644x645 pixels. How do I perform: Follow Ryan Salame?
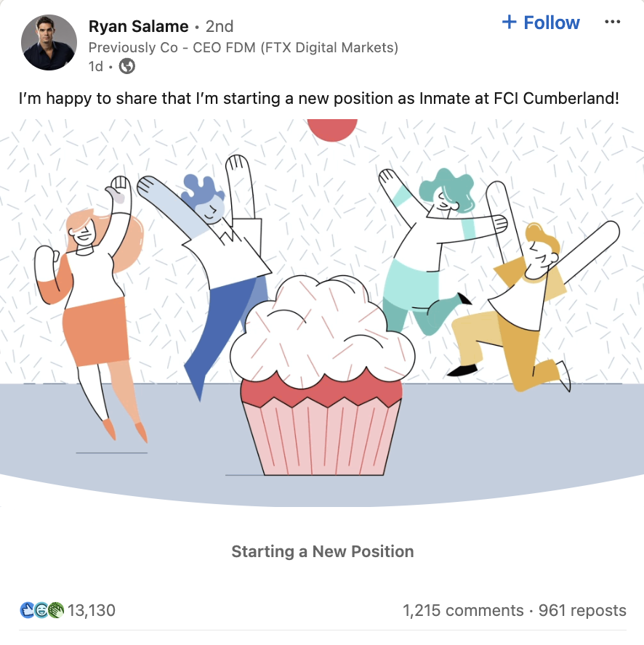click(x=541, y=23)
